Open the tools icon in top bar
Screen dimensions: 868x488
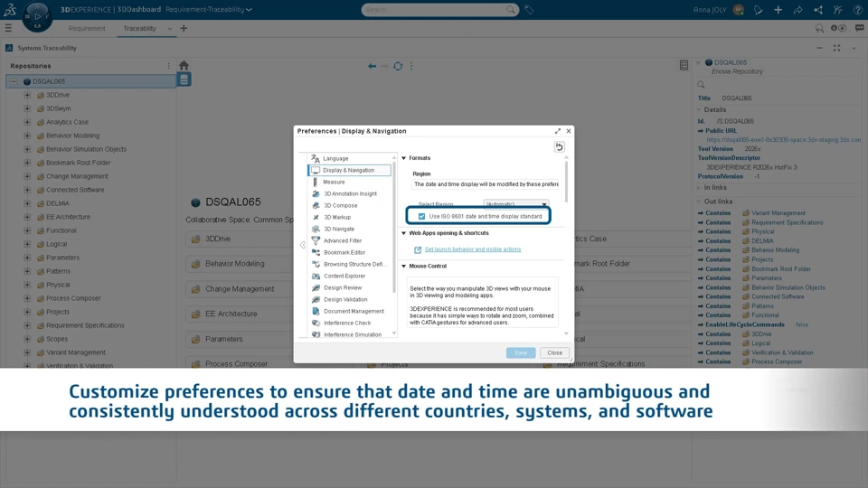pos(837,9)
